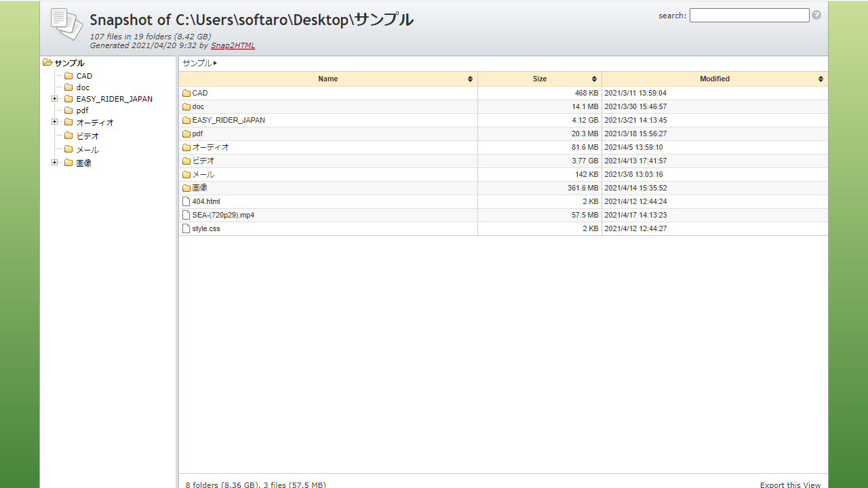Click the open folder icon for サンプル root

click(x=47, y=62)
